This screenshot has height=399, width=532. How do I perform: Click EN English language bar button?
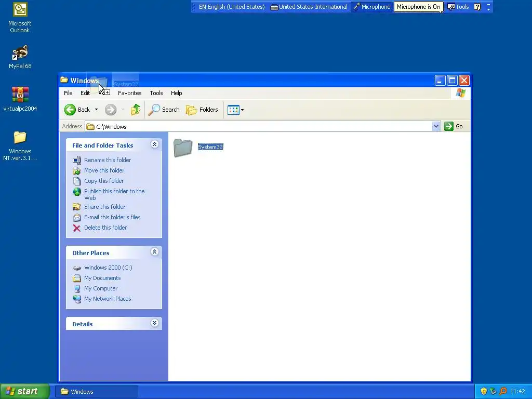pos(232,7)
